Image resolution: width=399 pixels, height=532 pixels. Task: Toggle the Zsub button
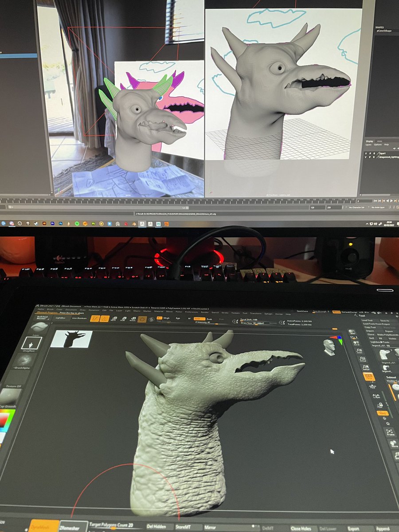(x=209, y=319)
